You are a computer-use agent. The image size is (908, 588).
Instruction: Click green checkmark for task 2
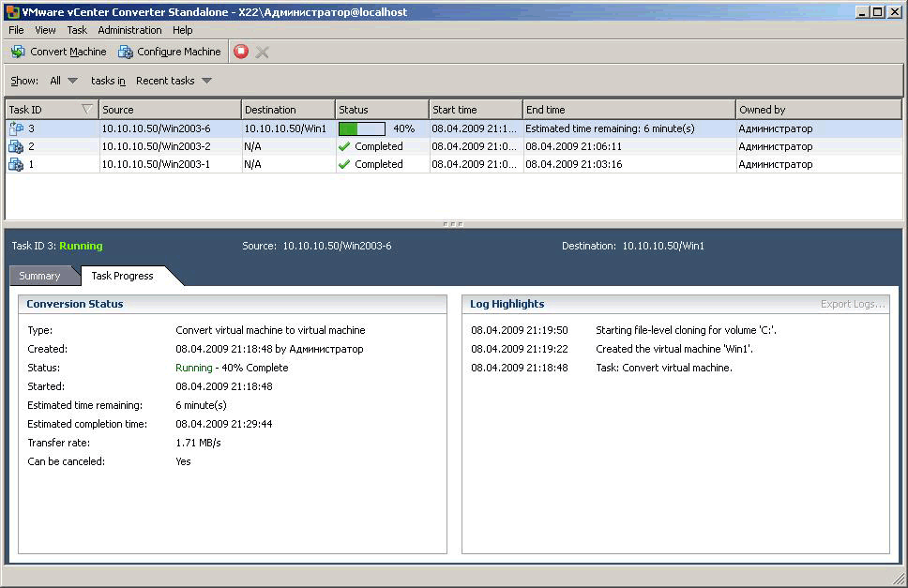pos(344,146)
